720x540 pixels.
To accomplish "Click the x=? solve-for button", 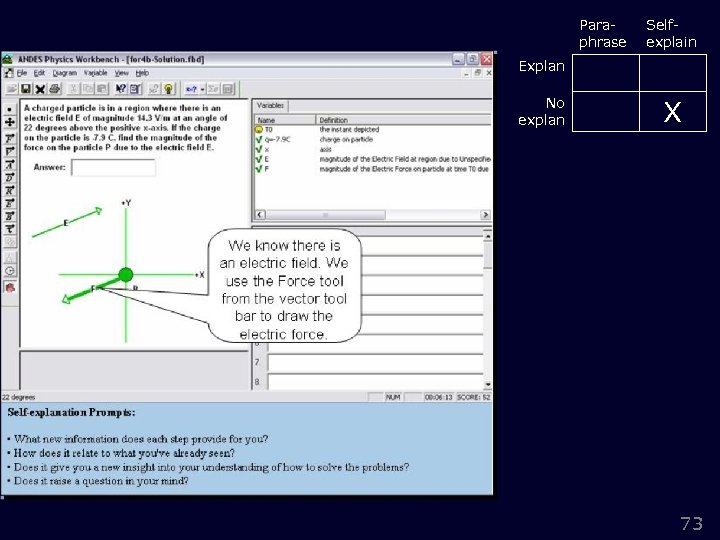I will coord(191,89).
